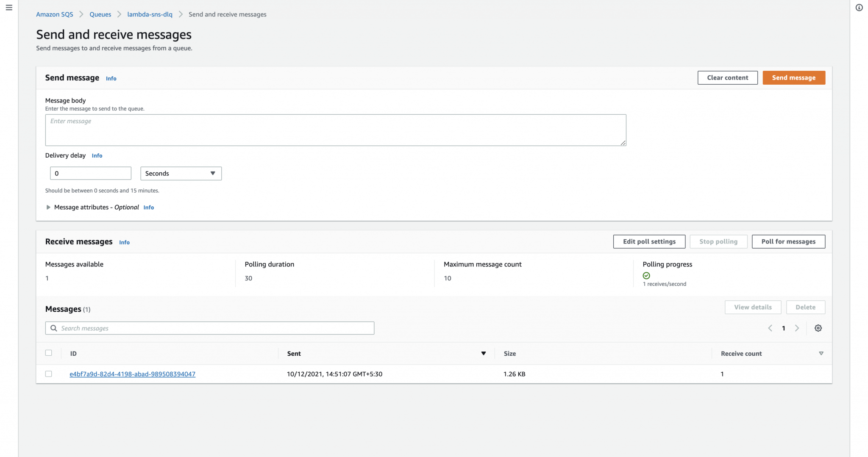Open the navigation sidebar menu
The width and height of the screenshot is (868, 457).
[9, 7]
